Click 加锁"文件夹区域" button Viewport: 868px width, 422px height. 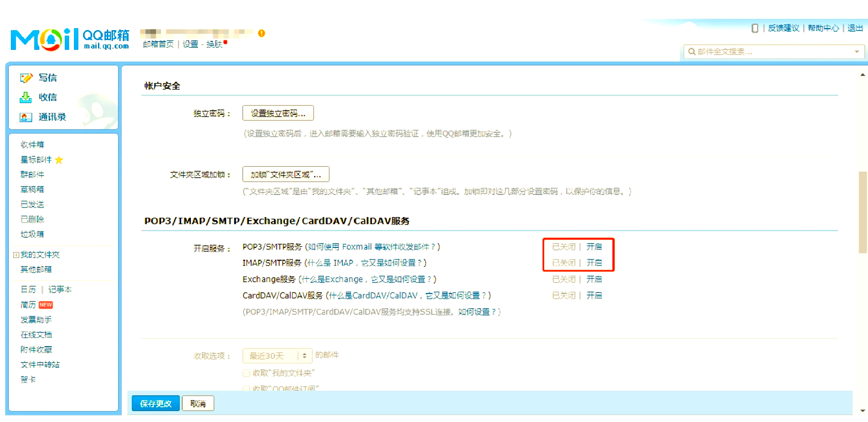286,174
